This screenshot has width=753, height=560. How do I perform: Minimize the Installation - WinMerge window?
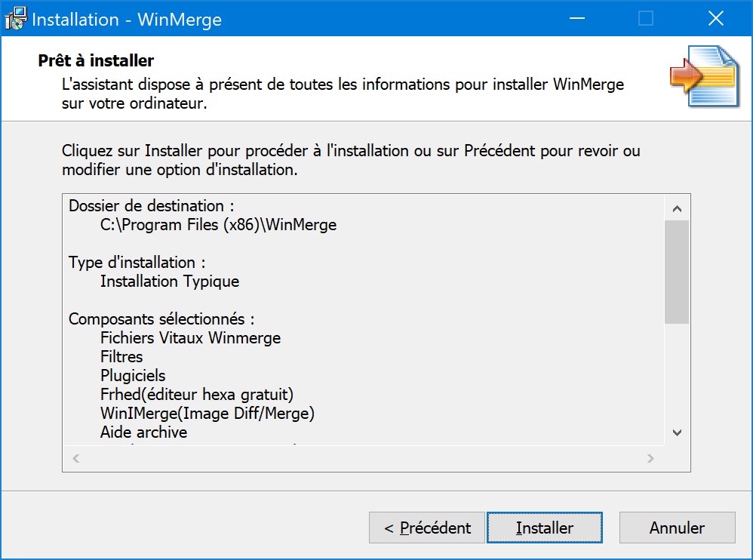pyautogui.click(x=576, y=19)
